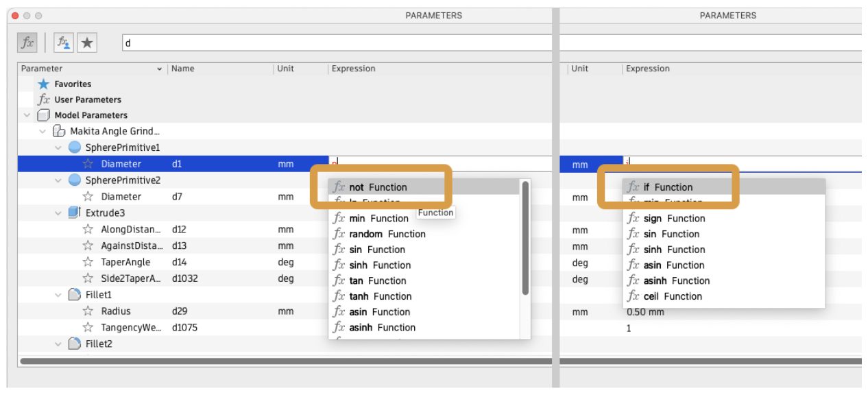Open the Parameter column header dropdown arrow

click(x=160, y=69)
